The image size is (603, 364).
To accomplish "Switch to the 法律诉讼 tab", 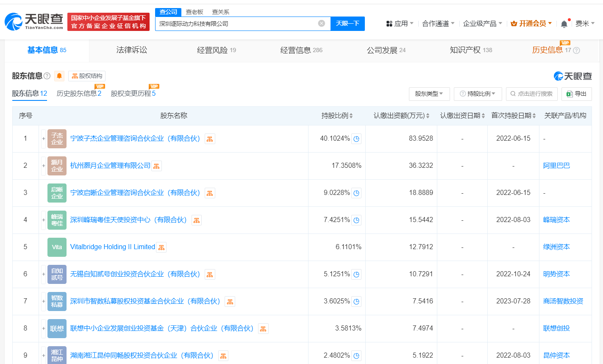I will 131,50.
